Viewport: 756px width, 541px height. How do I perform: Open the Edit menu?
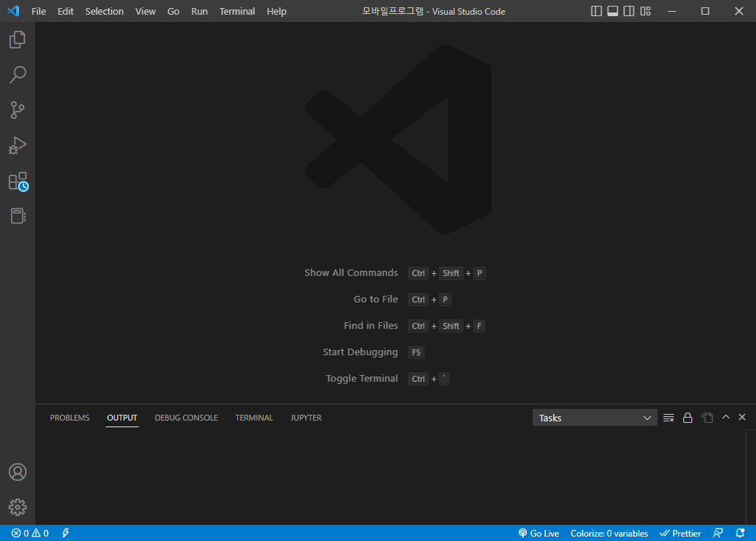65,11
